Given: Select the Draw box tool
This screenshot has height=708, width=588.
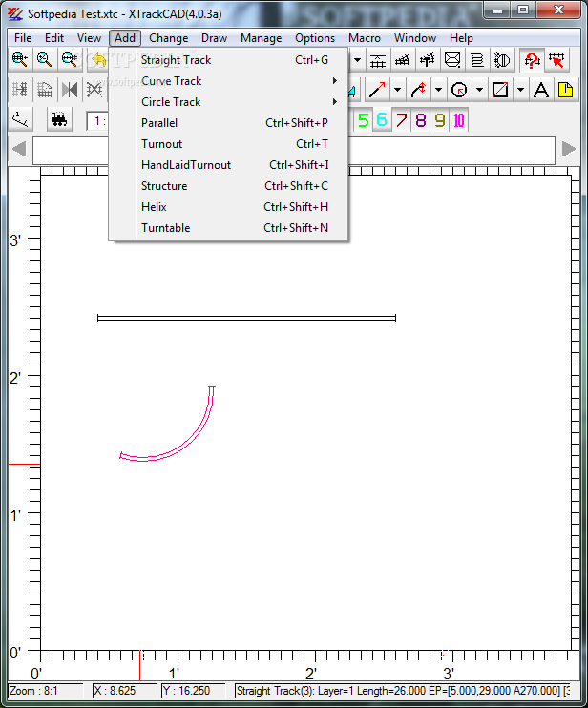Looking at the screenshot, I should 500,90.
